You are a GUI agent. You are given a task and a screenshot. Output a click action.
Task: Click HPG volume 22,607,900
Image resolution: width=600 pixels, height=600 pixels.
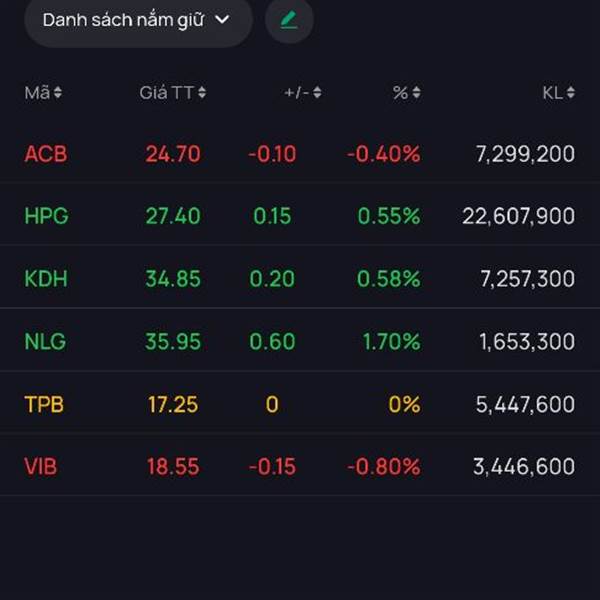point(518,216)
